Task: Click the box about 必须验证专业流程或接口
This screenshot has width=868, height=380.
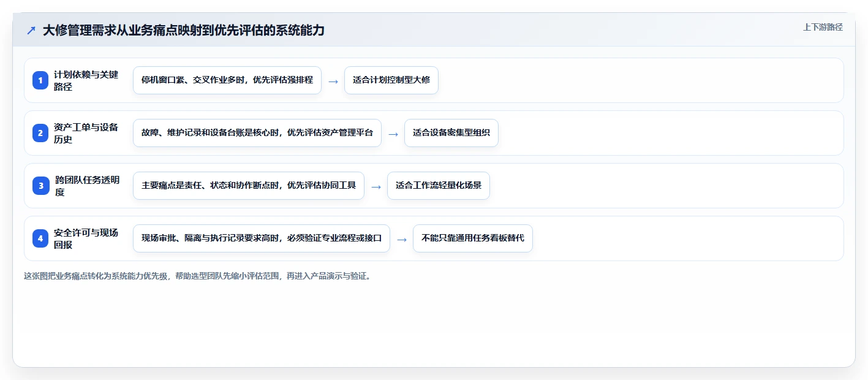Action: coord(262,238)
